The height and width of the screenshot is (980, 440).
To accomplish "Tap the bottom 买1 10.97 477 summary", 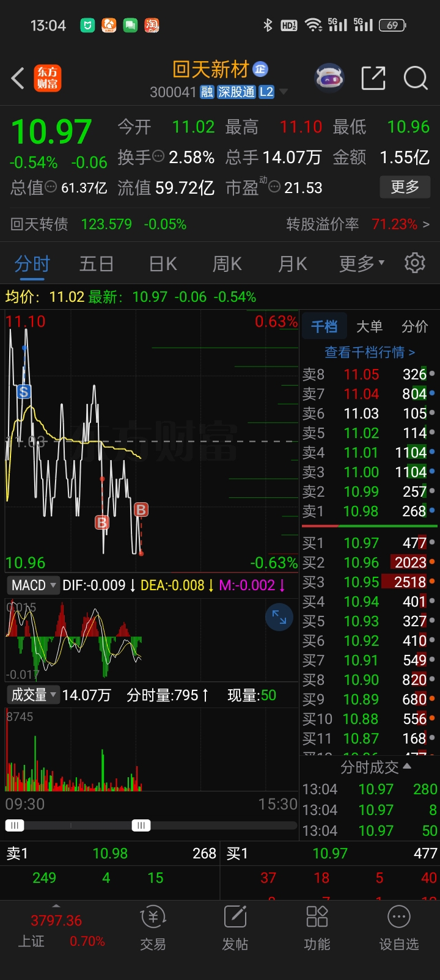I will 331,854.
